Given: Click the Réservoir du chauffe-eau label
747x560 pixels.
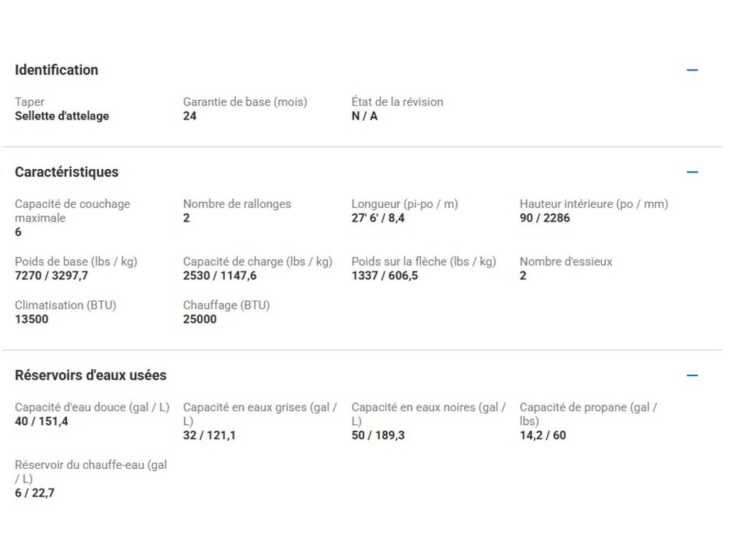Looking at the screenshot, I should [90, 472].
